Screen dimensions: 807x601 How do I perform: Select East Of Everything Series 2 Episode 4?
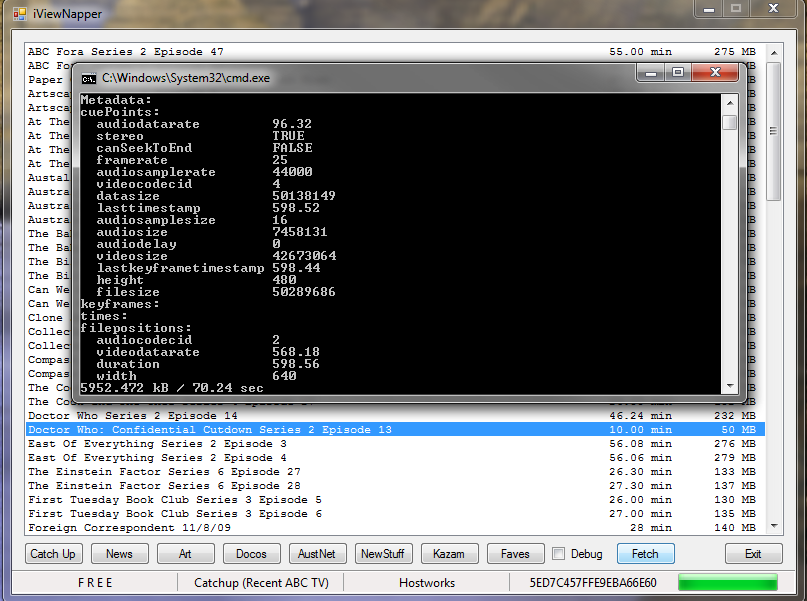[x=395, y=457]
